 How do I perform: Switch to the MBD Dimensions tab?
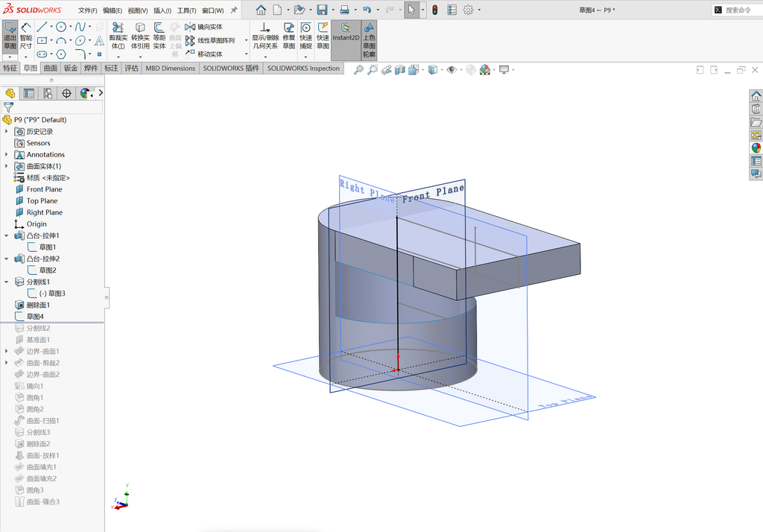click(x=171, y=68)
